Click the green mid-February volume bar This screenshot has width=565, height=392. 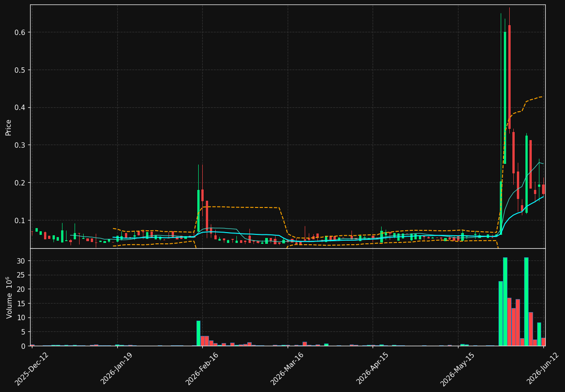point(198,333)
